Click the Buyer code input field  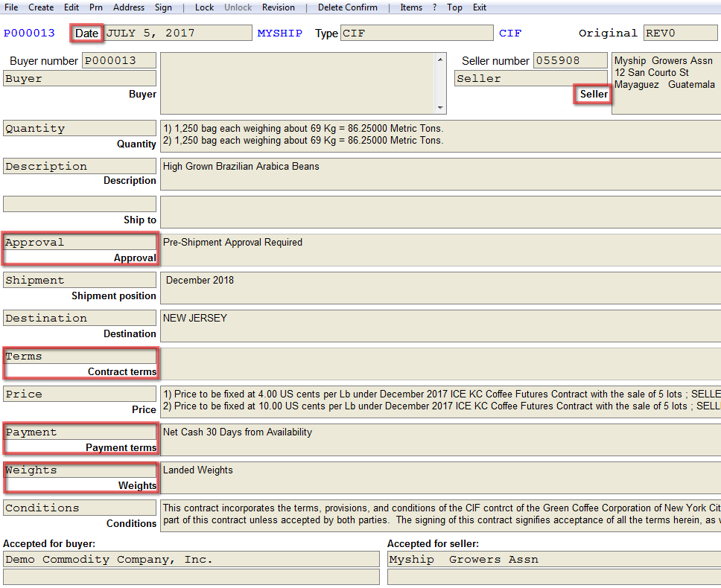pos(80,79)
